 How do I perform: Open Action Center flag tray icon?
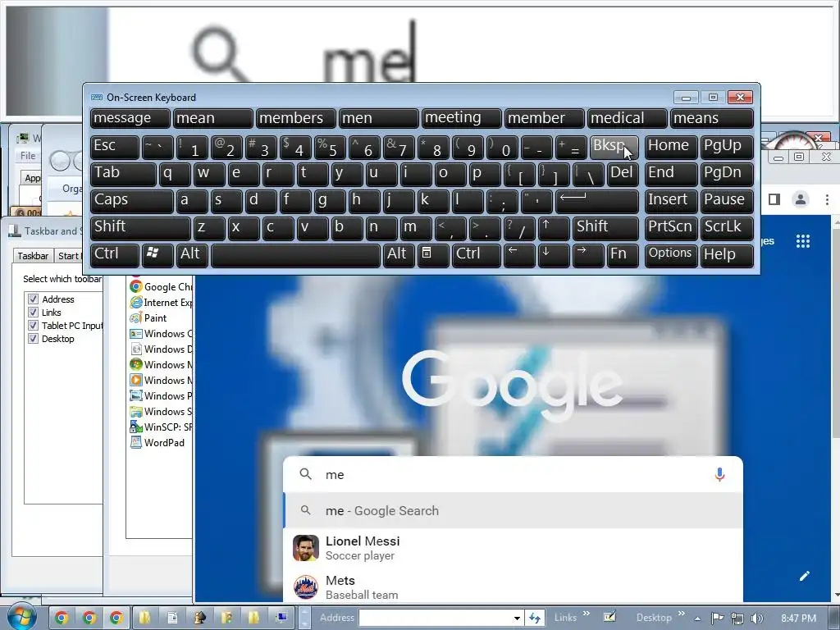717,619
